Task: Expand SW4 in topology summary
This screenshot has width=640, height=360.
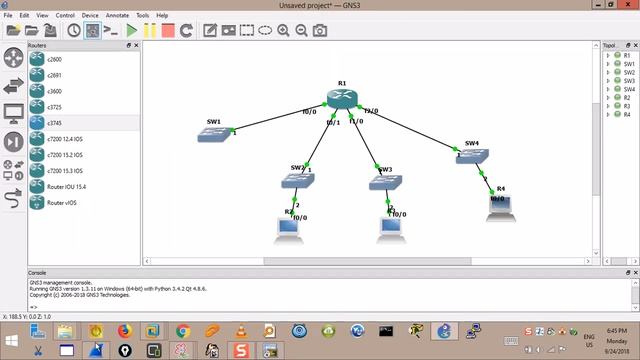Action: [608, 89]
